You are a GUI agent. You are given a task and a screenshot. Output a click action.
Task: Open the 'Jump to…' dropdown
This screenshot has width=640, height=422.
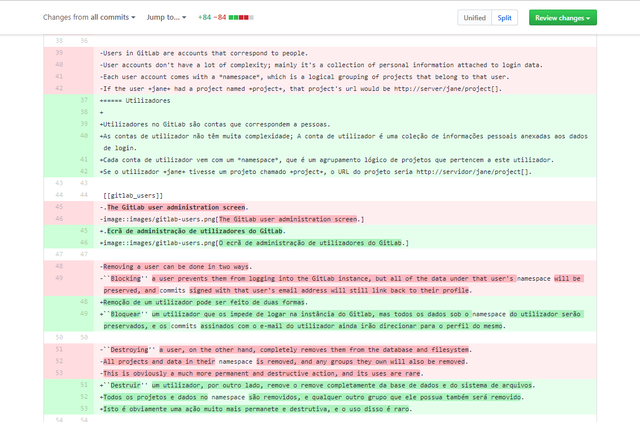(166, 17)
